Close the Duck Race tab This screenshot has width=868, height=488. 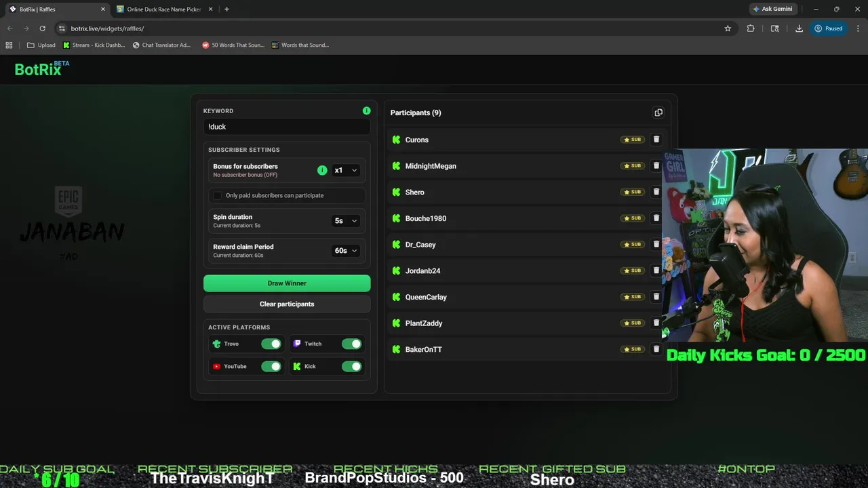(x=210, y=9)
